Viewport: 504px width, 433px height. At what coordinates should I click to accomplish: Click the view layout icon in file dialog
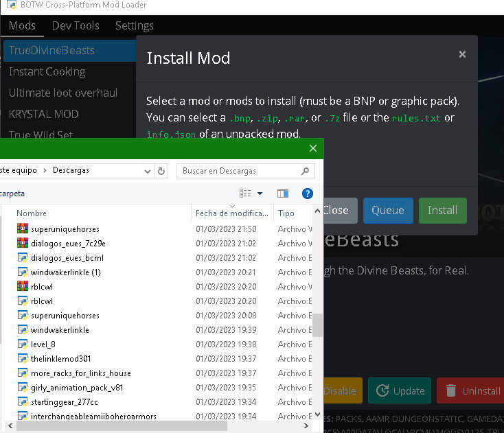tap(245, 194)
